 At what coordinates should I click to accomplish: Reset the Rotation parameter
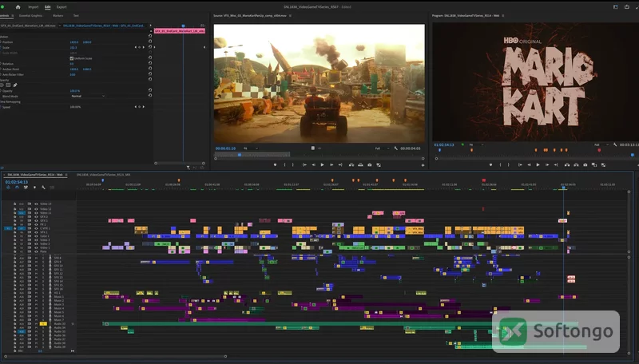150,64
